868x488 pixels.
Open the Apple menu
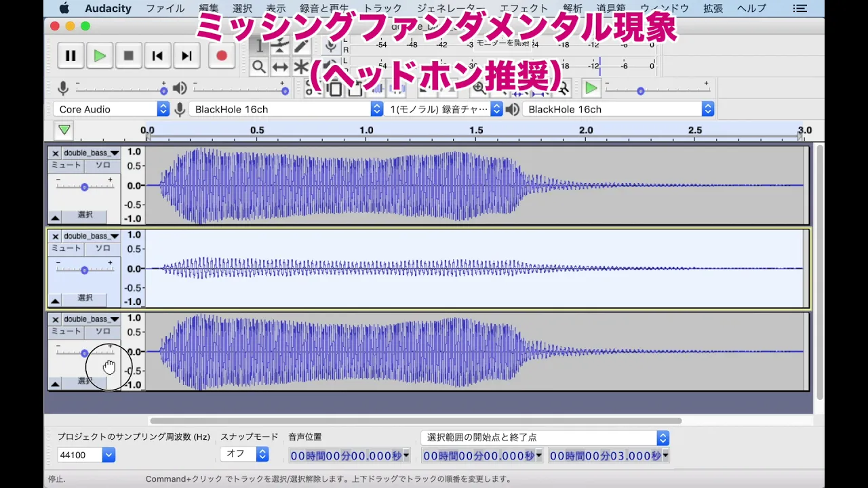click(64, 8)
